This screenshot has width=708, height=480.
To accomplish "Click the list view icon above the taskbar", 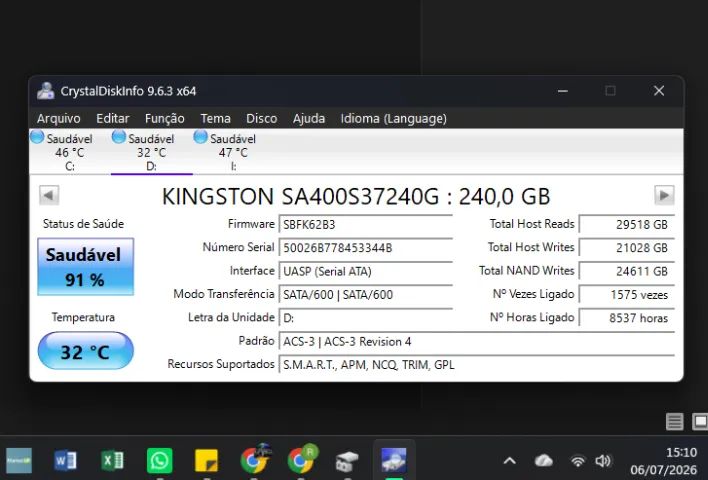I will 675,422.
